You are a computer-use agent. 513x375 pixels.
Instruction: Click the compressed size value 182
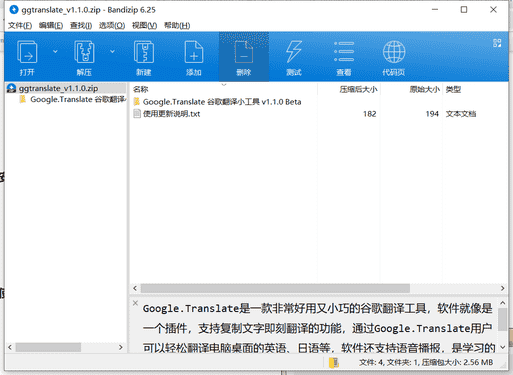point(369,114)
